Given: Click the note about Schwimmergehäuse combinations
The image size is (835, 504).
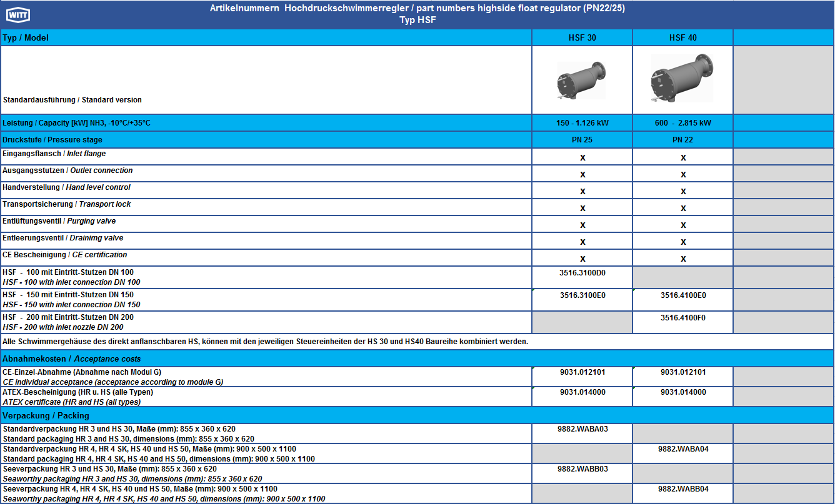Looking at the screenshot, I should point(266,342).
